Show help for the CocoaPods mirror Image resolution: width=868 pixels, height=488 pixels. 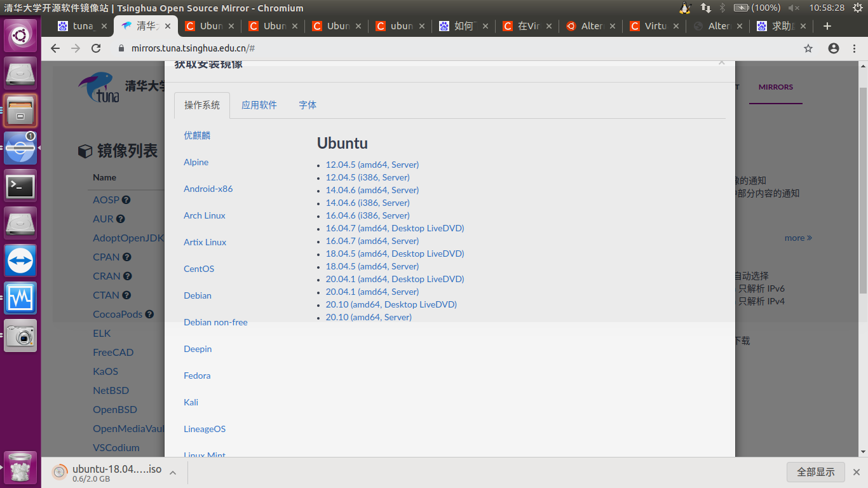tap(149, 314)
